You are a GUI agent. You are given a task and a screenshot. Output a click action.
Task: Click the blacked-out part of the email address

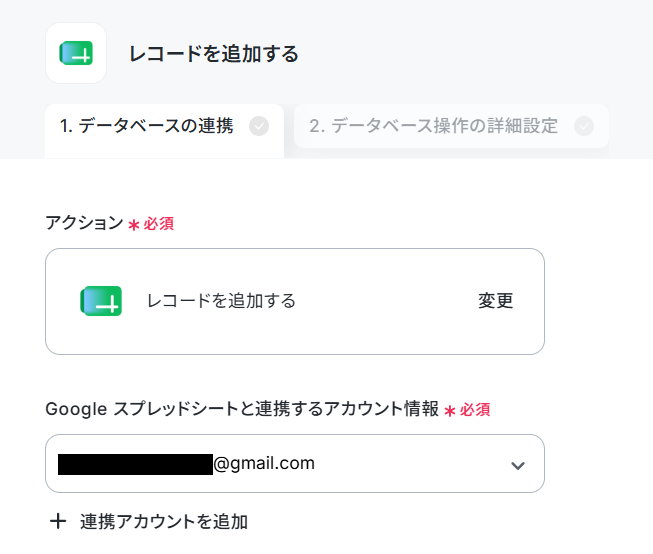[135, 464]
